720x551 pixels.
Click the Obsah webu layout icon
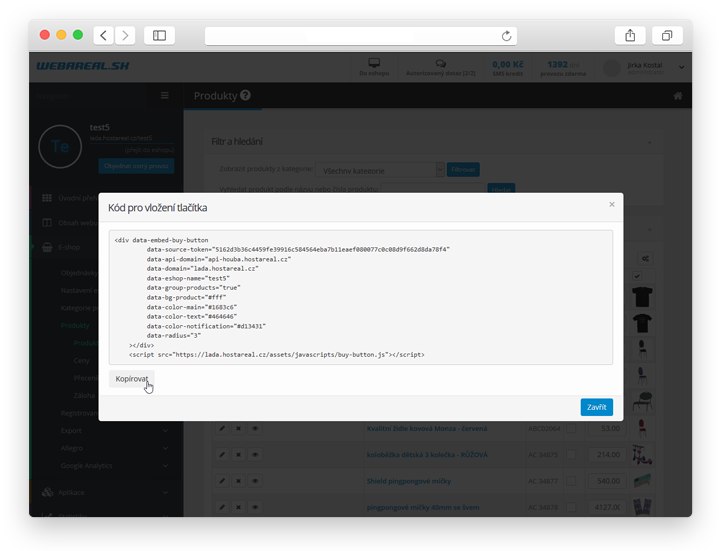tap(47, 223)
